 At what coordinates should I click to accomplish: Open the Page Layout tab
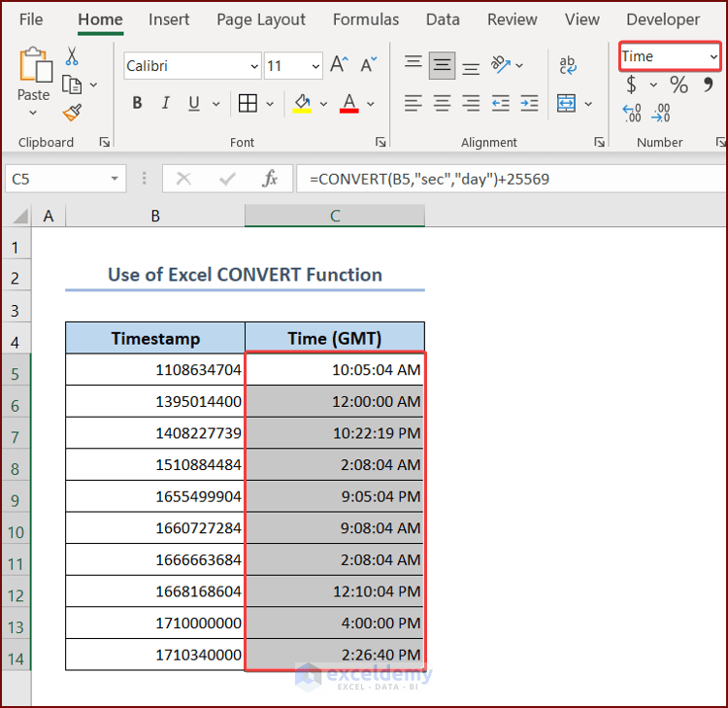point(261,19)
